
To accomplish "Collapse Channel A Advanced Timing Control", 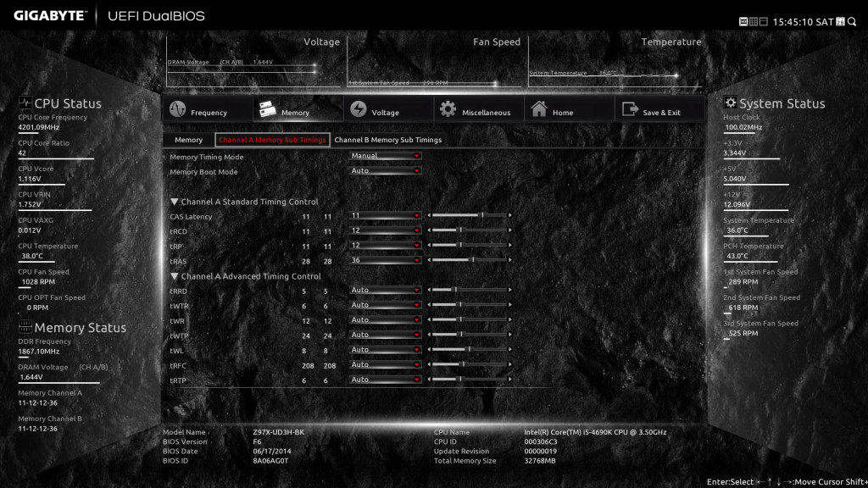I will point(175,276).
